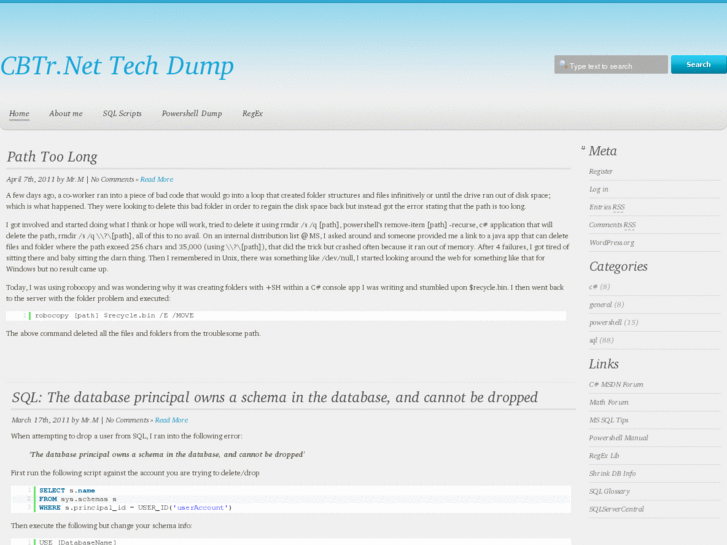Click the Meta sidebar heading
This screenshot has height=545, width=727.
[x=603, y=151]
